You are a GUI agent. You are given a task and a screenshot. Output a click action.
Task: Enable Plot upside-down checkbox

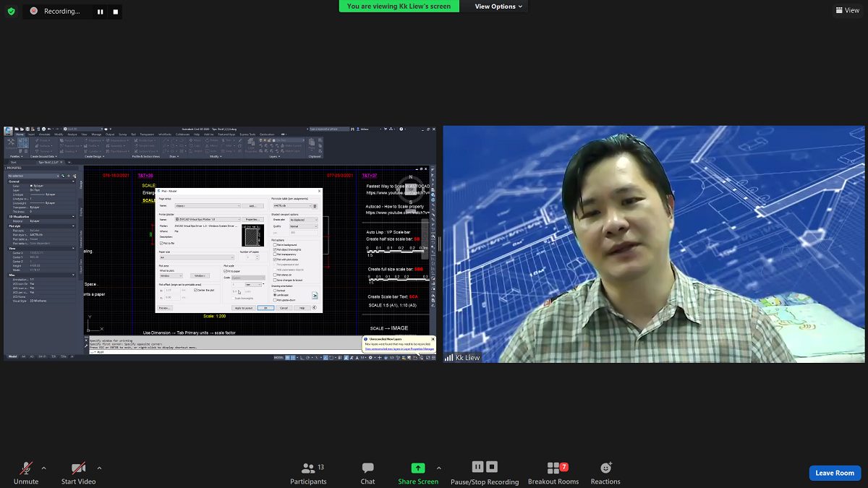click(x=275, y=300)
